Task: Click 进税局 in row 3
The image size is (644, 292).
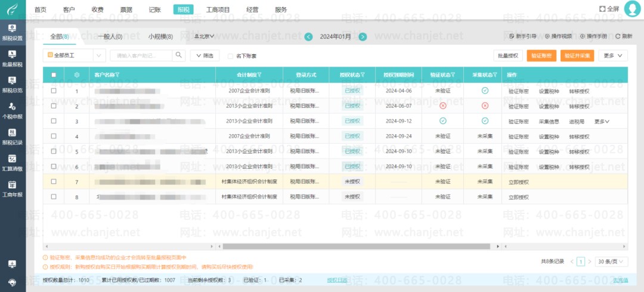Action: pyautogui.click(x=577, y=122)
